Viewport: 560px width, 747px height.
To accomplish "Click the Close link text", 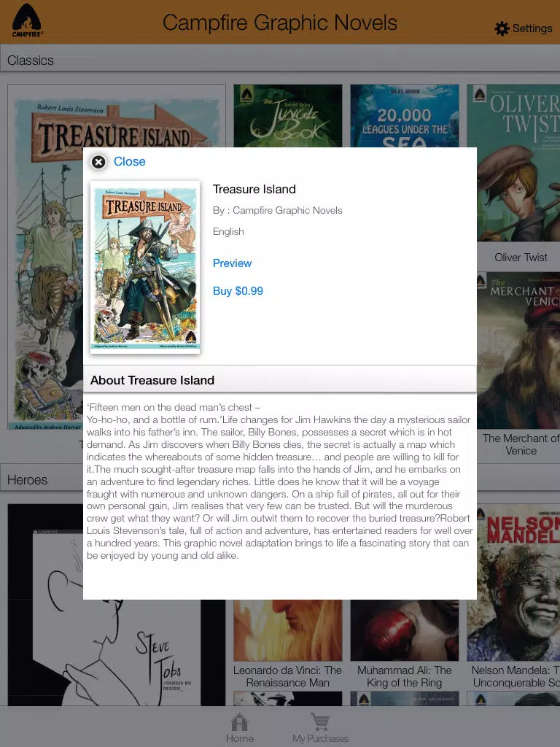I will [130, 161].
